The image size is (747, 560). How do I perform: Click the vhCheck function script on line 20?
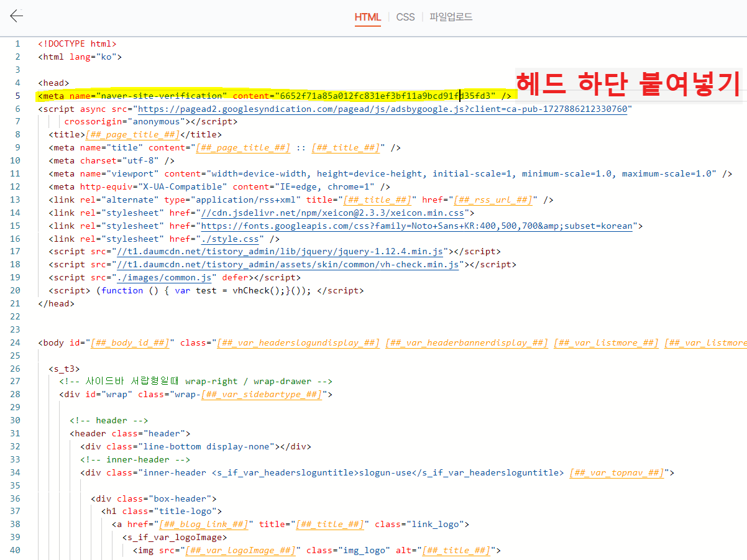click(x=206, y=291)
